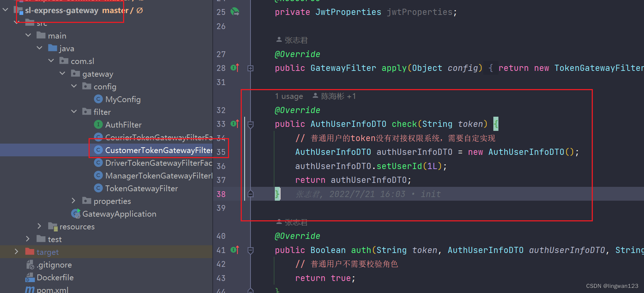Viewport: 644px width, 293px height.
Task: Click 'setUserId' method call in code
Action: tap(399, 166)
